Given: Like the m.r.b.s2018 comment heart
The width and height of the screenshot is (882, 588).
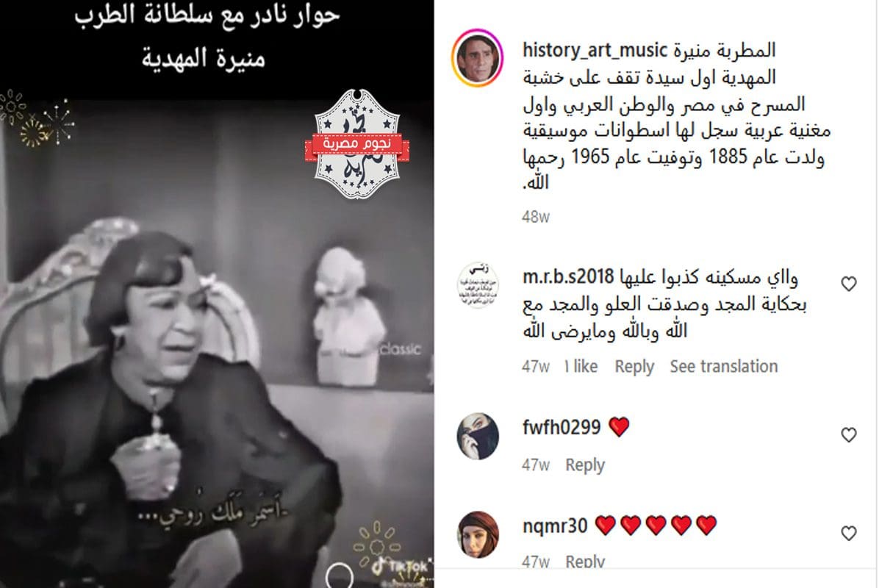Looking at the screenshot, I should tap(849, 284).
